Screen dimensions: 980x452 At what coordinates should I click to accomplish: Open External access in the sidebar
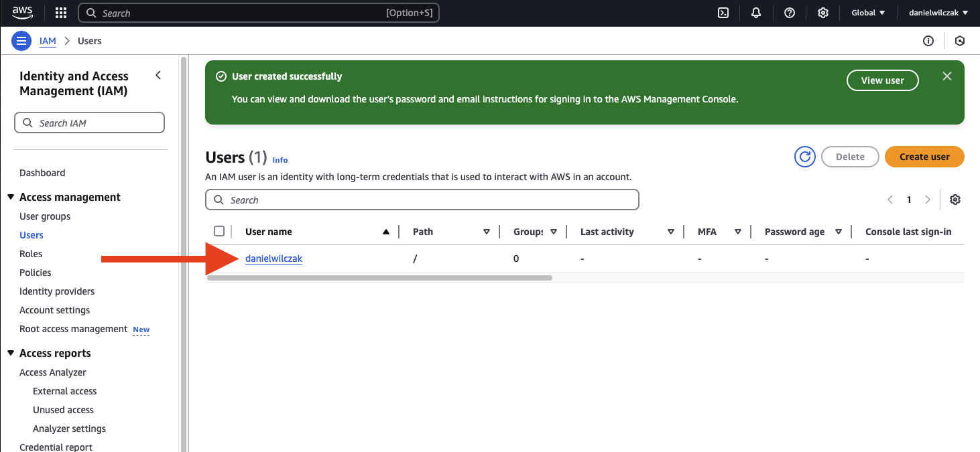65,391
